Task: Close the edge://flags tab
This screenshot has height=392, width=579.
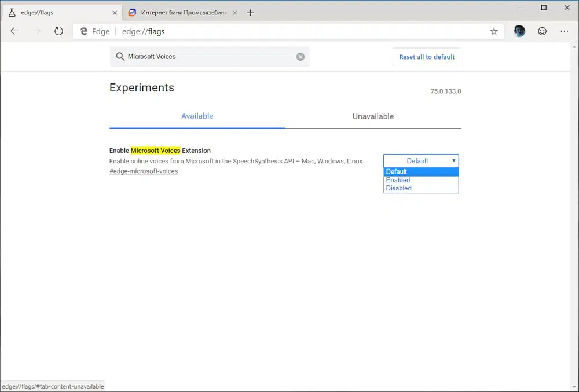Action: [x=115, y=13]
